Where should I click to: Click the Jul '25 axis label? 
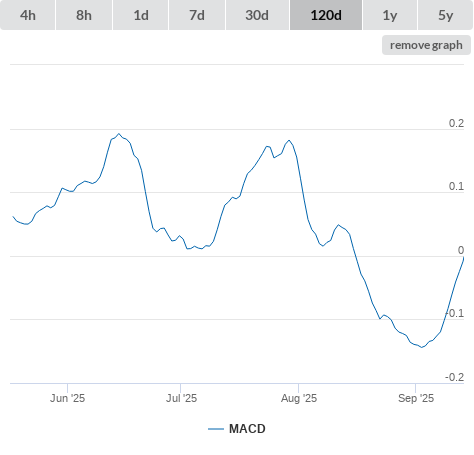[x=181, y=398]
